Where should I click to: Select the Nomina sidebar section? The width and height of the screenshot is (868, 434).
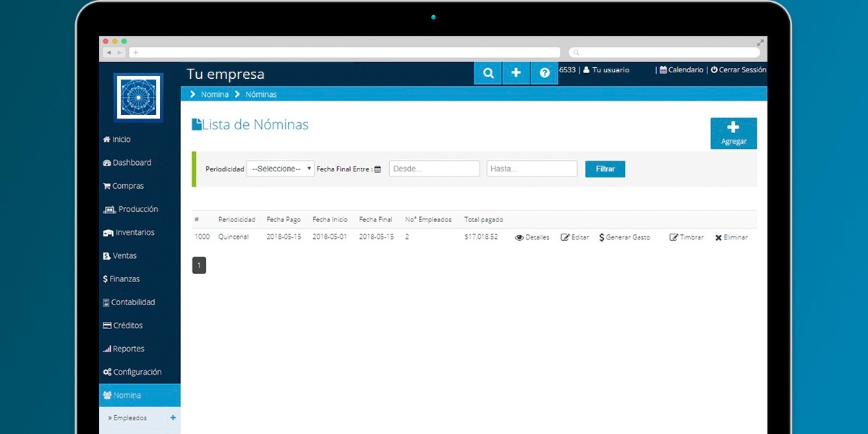pyautogui.click(x=140, y=395)
